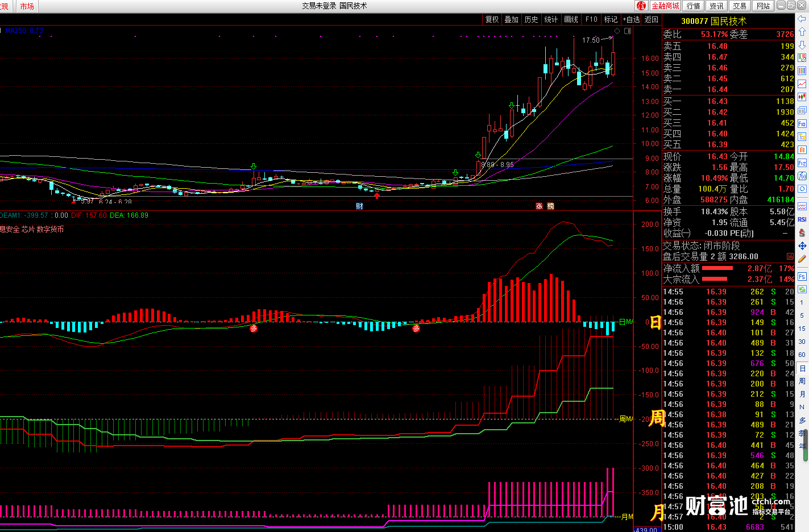
Task: Click the green refresh icon in sidebar
Action: pos(802,289)
